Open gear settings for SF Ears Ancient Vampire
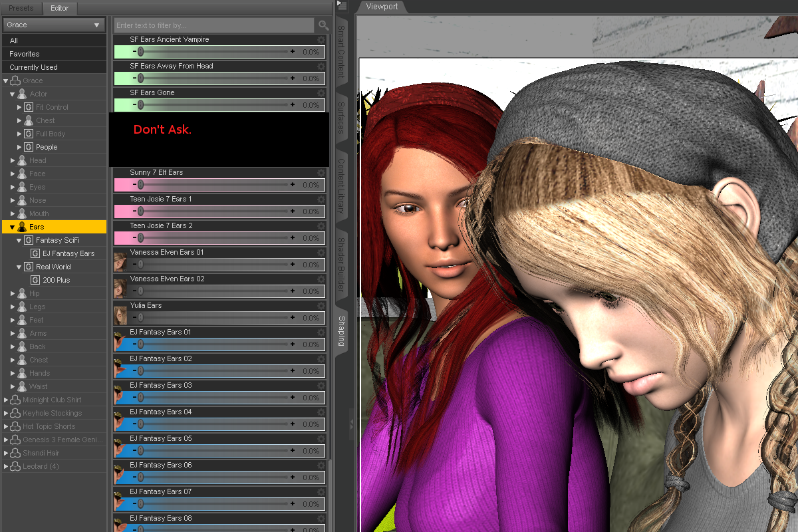798x532 pixels. (321, 40)
